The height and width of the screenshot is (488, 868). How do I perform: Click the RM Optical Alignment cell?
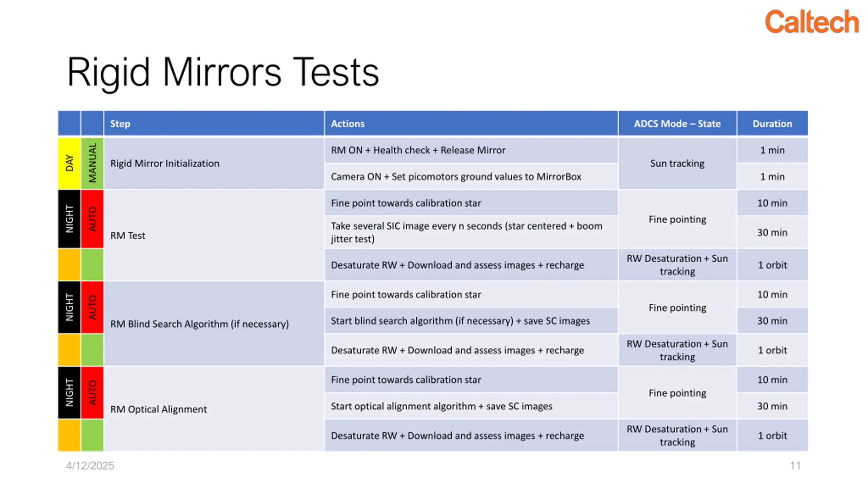point(214,409)
